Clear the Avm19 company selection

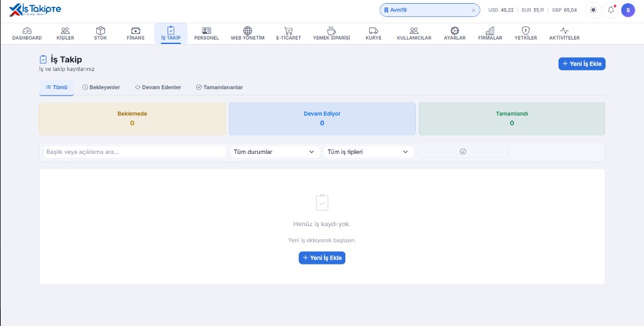[x=474, y=10]
